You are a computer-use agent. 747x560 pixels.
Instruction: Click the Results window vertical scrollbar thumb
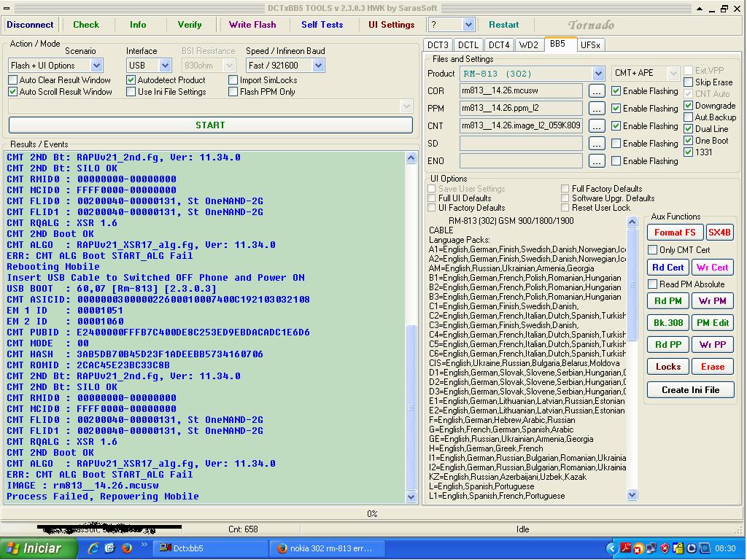tap(411, 407)
